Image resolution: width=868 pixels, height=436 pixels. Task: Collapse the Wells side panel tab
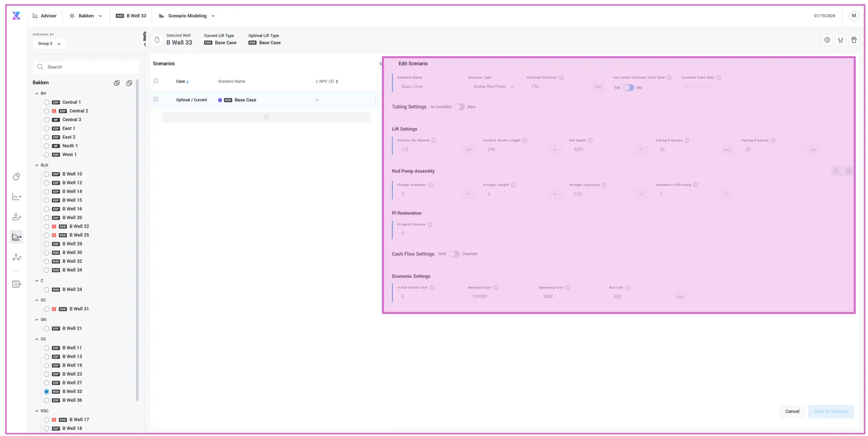(144, 39)
